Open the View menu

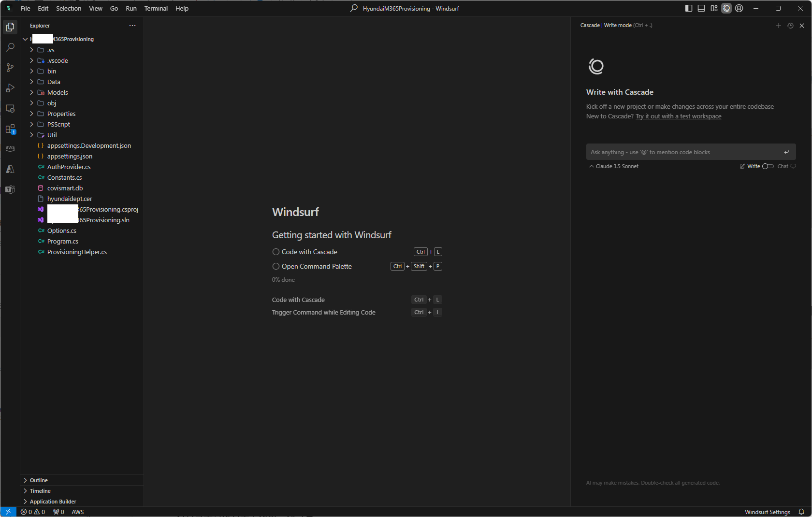[96, 8]
